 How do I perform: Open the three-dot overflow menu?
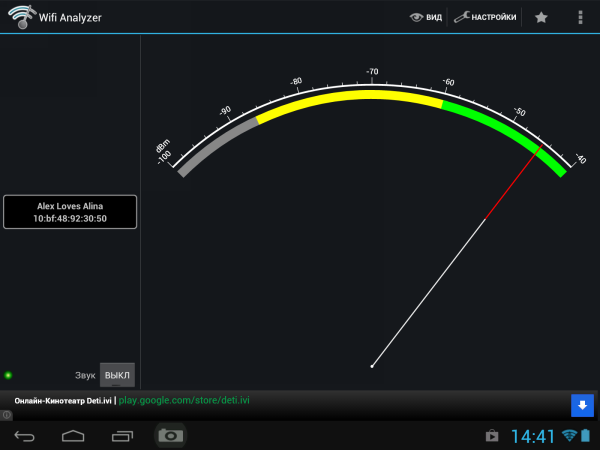(581, 17)
